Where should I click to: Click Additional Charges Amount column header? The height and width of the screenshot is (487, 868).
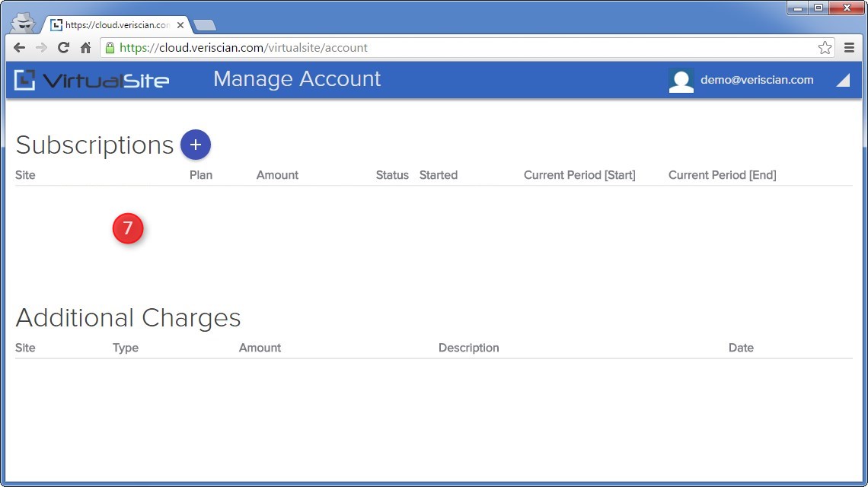point(260,348)
